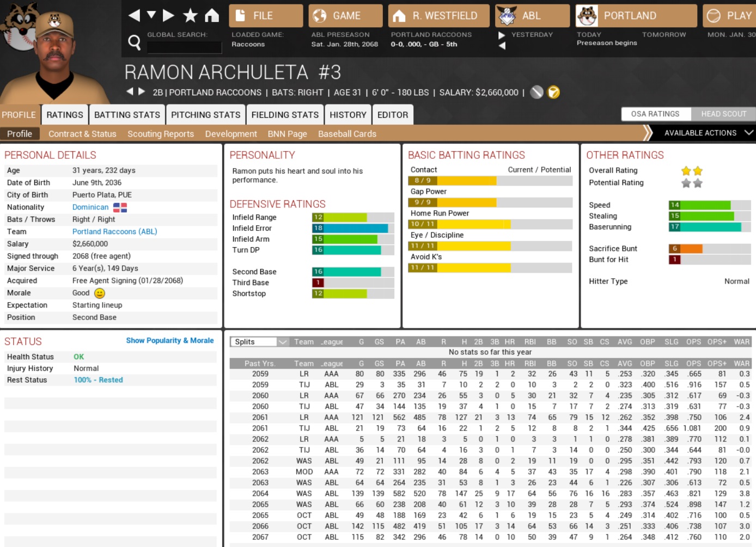Click the yellow round icon after the salary
The height and width of the screenshot is (547, 756).
553,92
